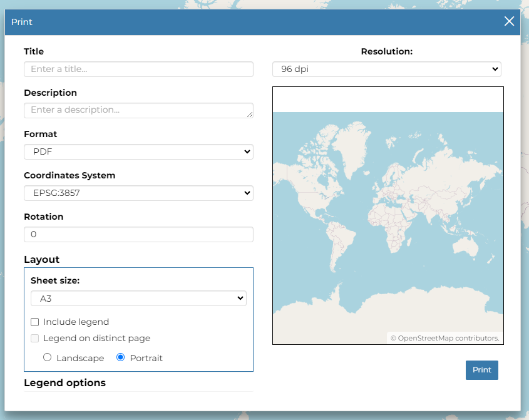Click the Resolution label above the dropdown
Screen dimensions: 529x420
386,51
